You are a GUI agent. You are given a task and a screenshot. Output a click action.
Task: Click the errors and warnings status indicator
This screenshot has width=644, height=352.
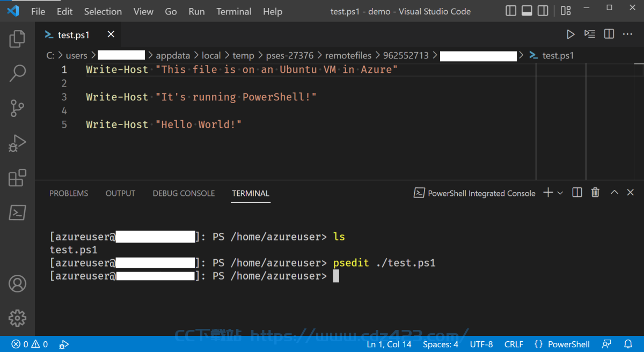tap(30, 344)
